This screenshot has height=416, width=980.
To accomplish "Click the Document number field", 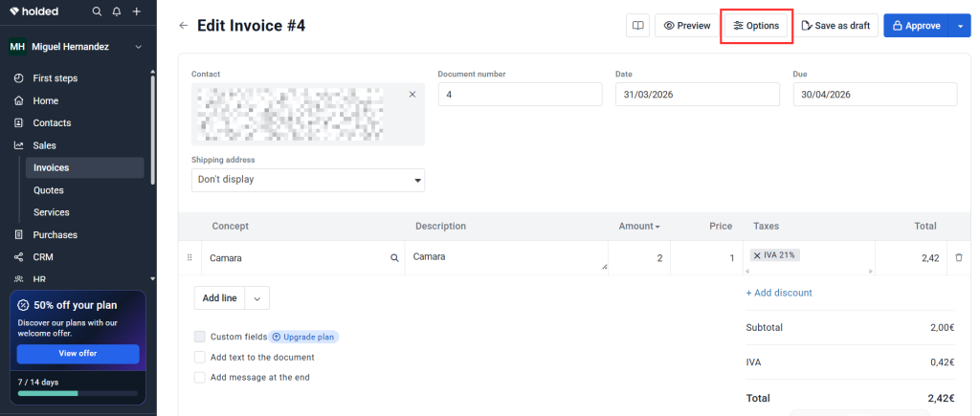I will [x=520, y=95].
